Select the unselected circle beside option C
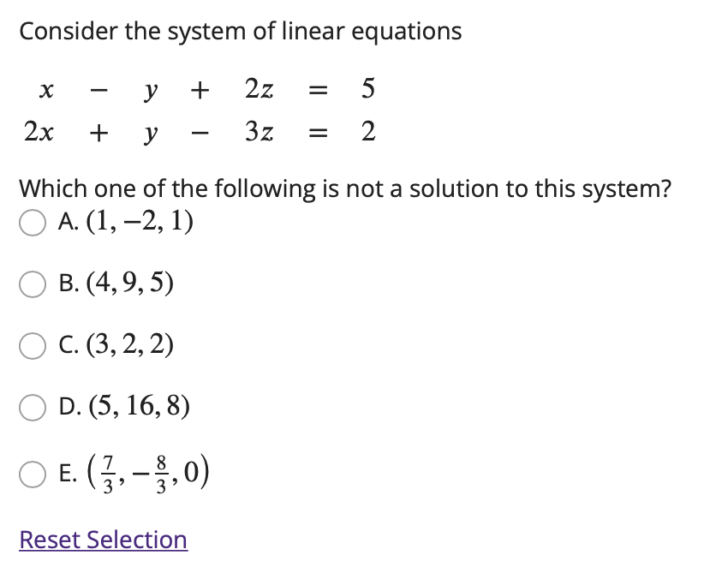Screen dimensions: 728x579 pos(33,346)
